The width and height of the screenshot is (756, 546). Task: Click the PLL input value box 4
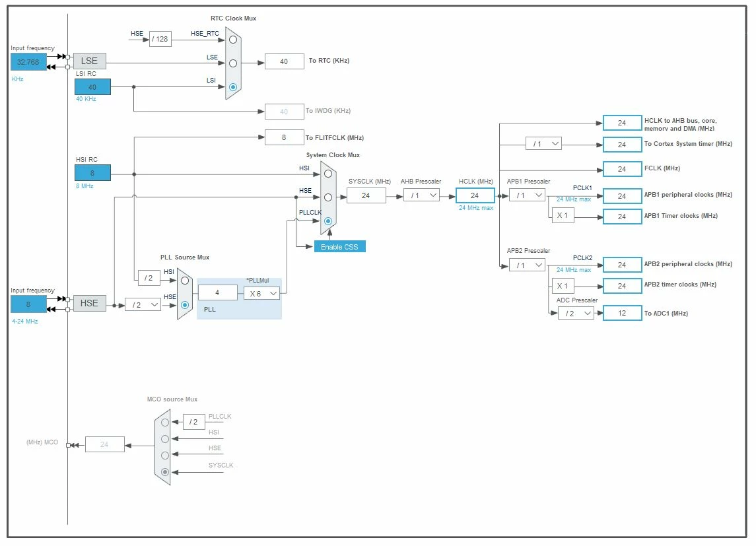[217, 292]
